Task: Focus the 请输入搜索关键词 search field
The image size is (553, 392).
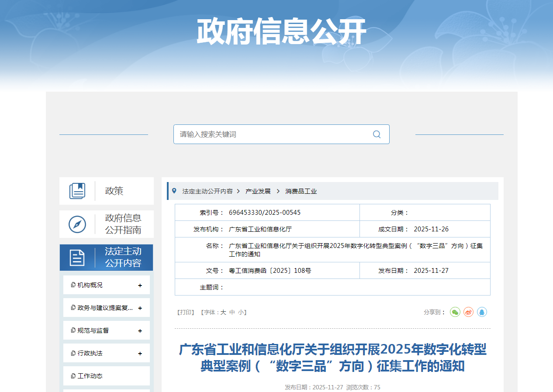Action: coord(271,134)
